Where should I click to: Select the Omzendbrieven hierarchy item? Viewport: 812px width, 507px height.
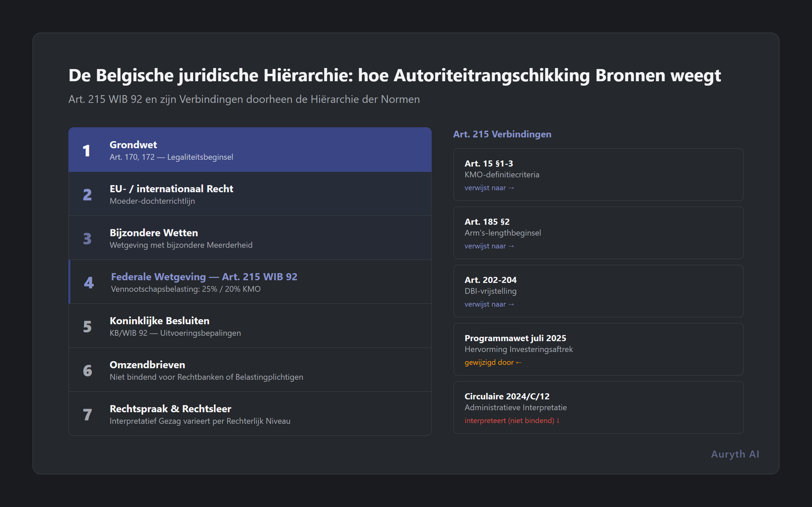250,370
